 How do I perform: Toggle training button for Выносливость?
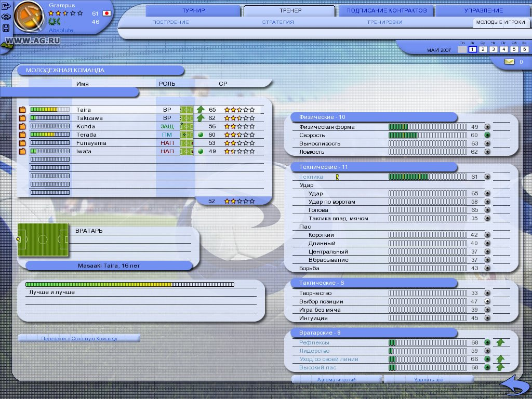click(x=487, y=143)
